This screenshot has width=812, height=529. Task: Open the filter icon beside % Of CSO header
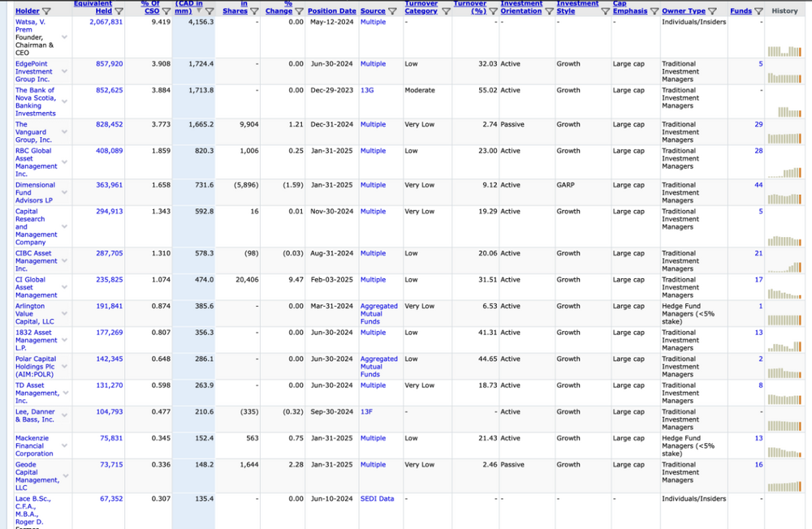(166, 11)
